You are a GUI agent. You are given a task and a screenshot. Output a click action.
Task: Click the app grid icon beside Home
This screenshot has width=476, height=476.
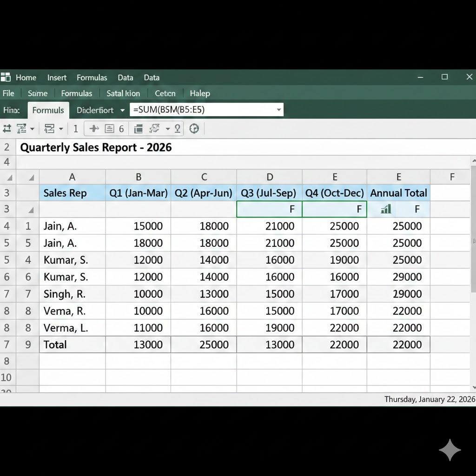tap(6, 77)
